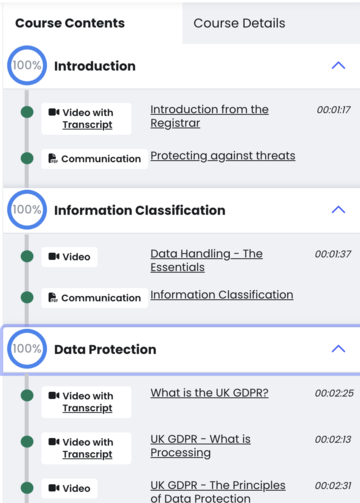Click the 100% progress circle beside Information Classification

27,210
